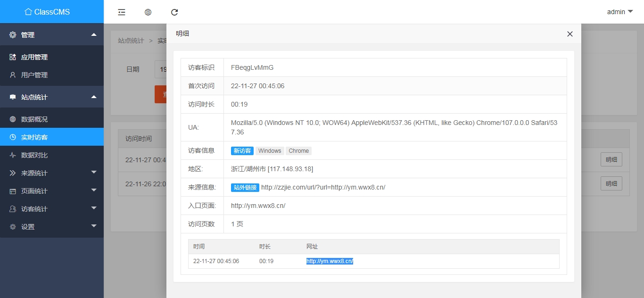Screen dimensions: 644x298
Task: Click the sidebar collapse icon in header
Action: tap(122, 12)
